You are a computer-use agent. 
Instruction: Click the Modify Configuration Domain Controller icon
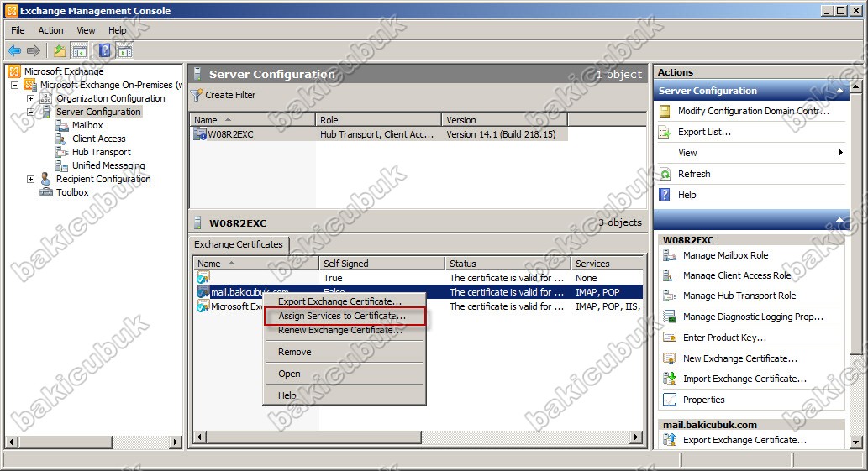click(665, 111)
